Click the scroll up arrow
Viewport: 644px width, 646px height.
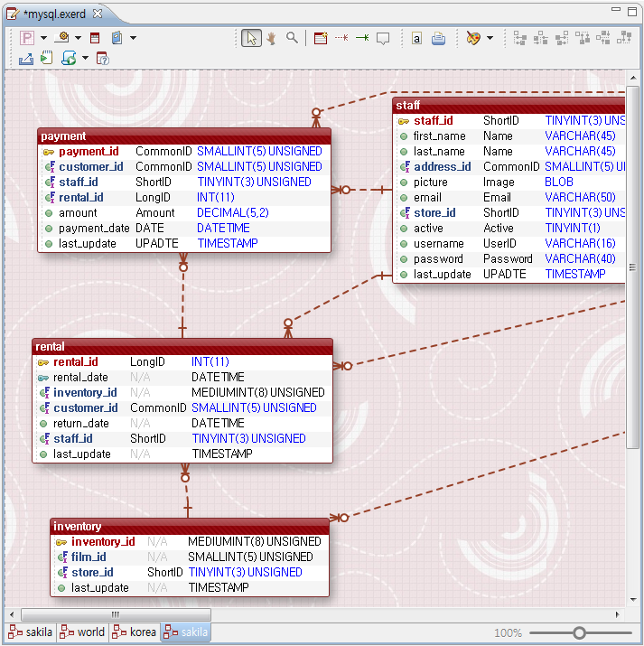633,78
